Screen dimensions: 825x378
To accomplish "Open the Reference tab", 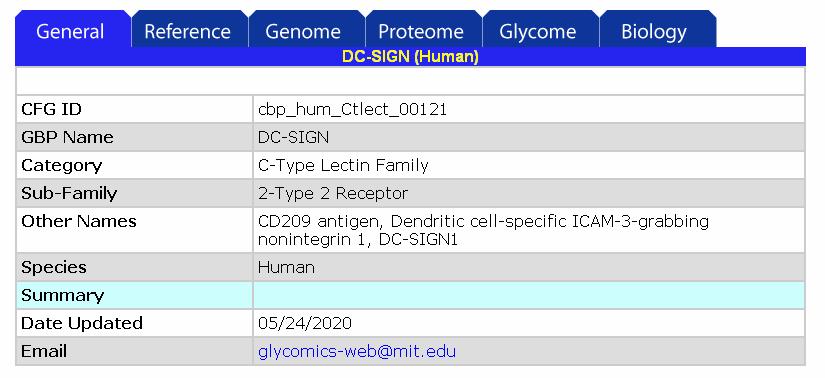I will pos(189,29).
